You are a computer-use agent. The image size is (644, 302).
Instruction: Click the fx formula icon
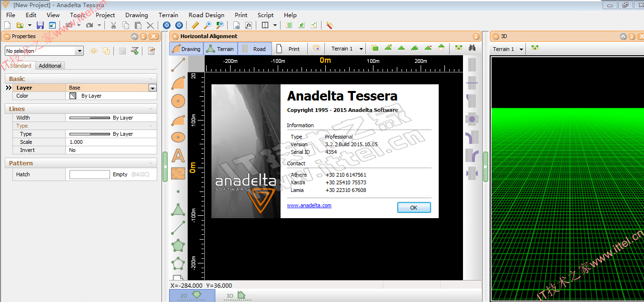(x=248, y=25)
